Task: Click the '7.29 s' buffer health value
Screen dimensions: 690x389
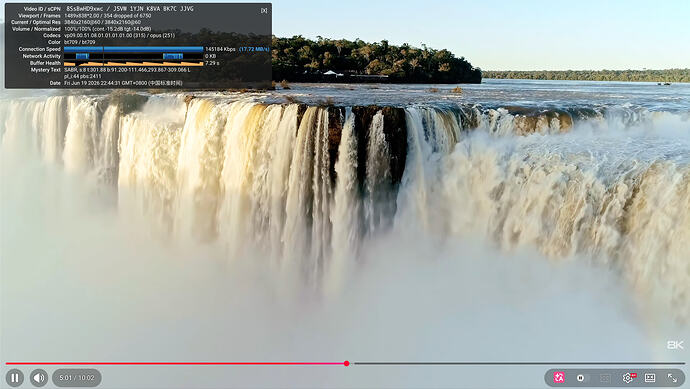Action: [x=212, y=63]
